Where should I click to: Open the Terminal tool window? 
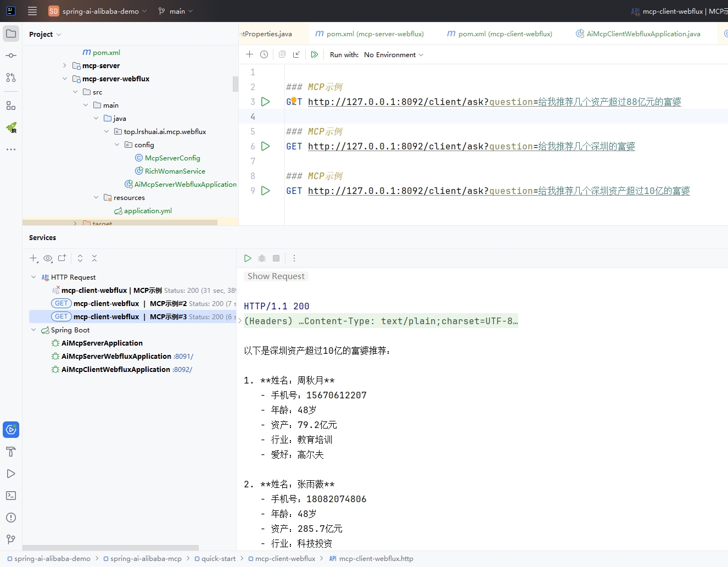point(11,496)
